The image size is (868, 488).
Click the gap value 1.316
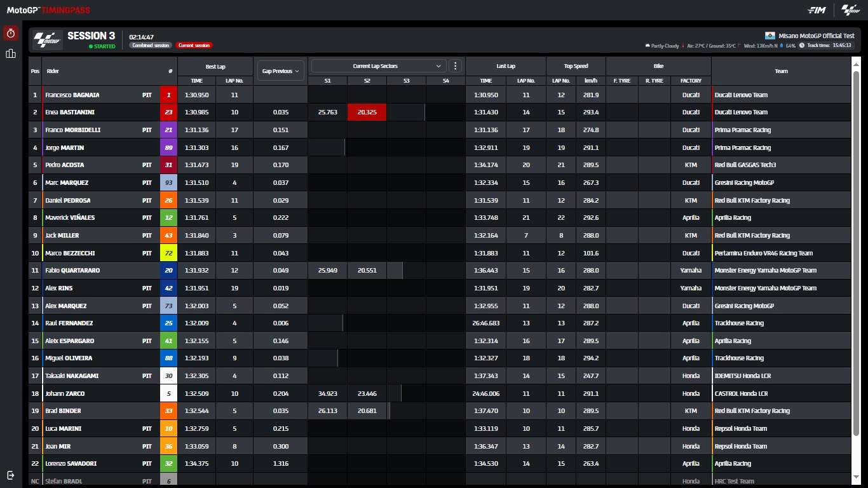click(280, 464)
